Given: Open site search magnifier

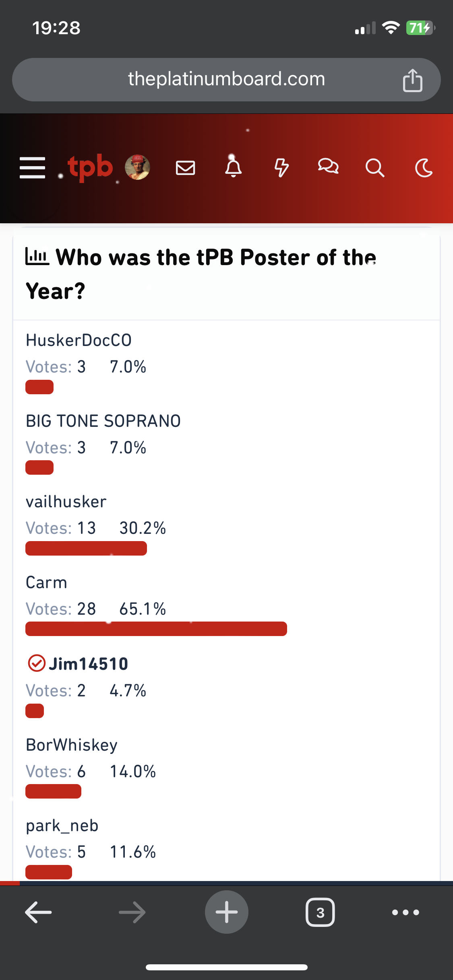Looking at the screenshot, I should (x=375, y=168).
